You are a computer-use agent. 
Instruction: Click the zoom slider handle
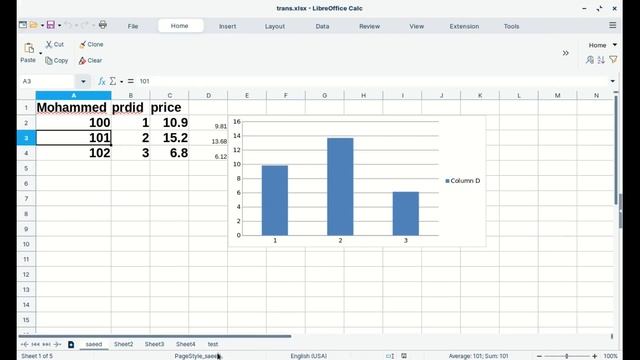(x=567, y=356)
